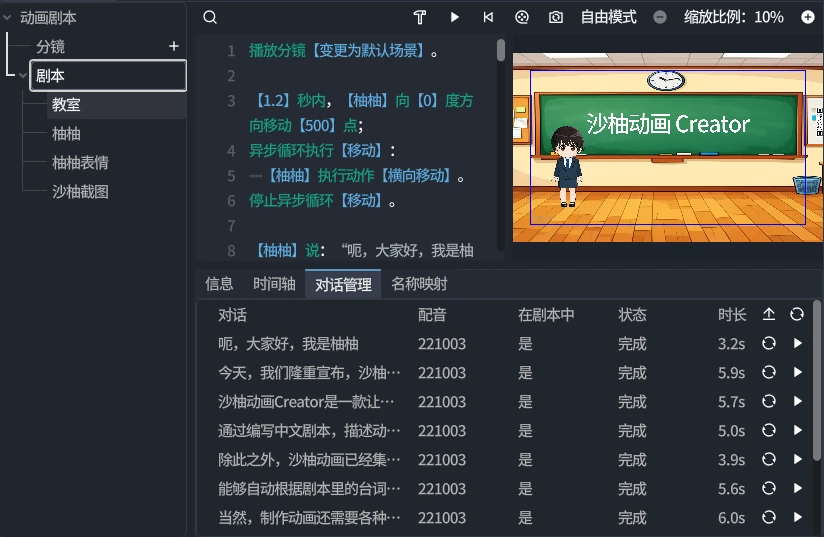Regenerate voice for 通过编写中文剧本 row
824x537 pixels.
pos(769,430)
